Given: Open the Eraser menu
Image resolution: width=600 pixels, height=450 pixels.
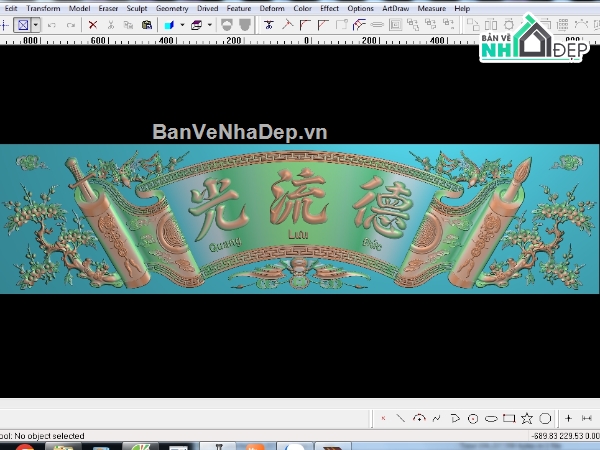Looking at the screenshot, I should [x=108, y=8].
